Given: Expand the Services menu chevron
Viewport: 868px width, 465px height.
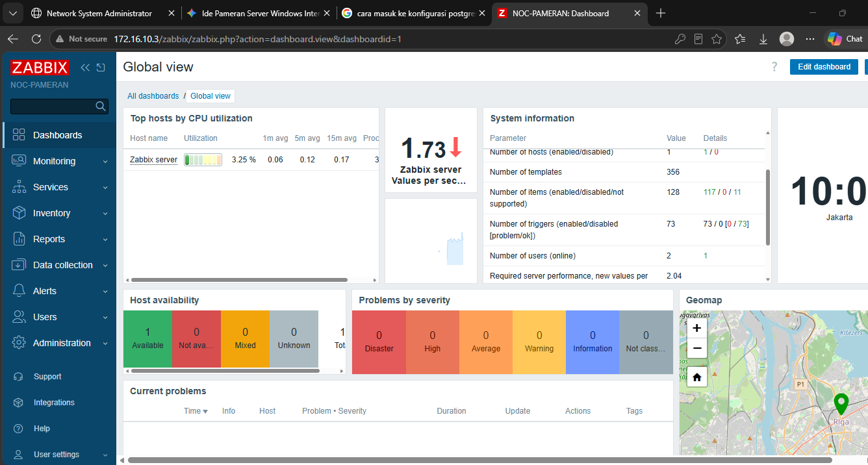Looking at the screenshot, I should coord(105,188).
